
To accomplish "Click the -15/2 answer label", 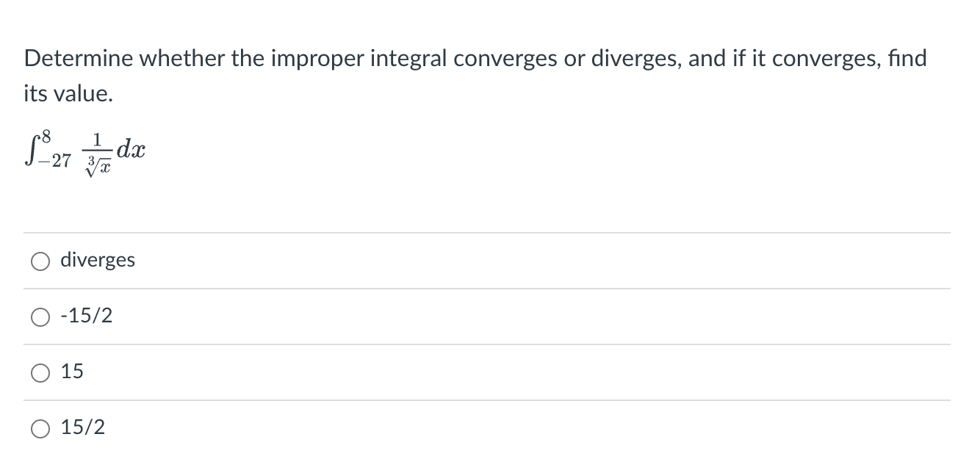I will (87, 316).
